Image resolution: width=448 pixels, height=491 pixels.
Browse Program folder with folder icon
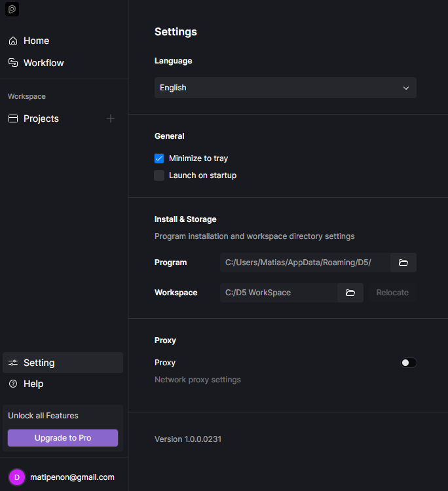[x=403, y=263]
